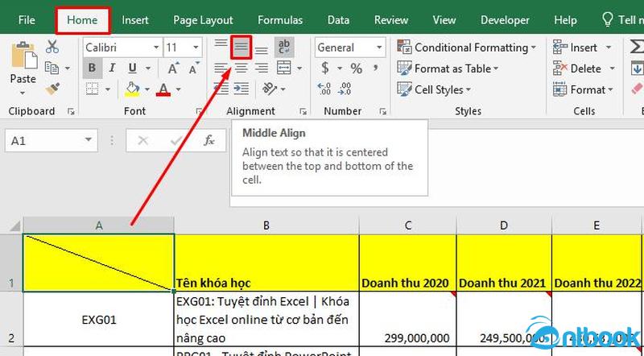This screenshot has width=644, height=356.
Task: Open the dollar format dropdown arrow
Action: pos(340,68)
